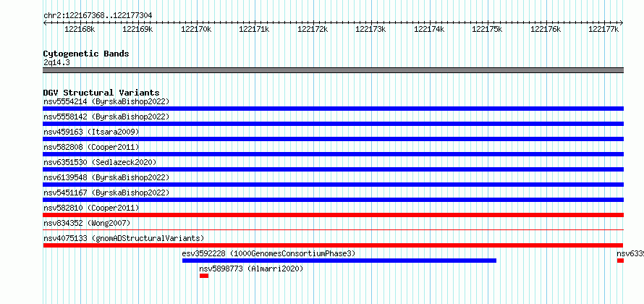
Task: Select the red bar under nsv582810
Action: [333, 215]
